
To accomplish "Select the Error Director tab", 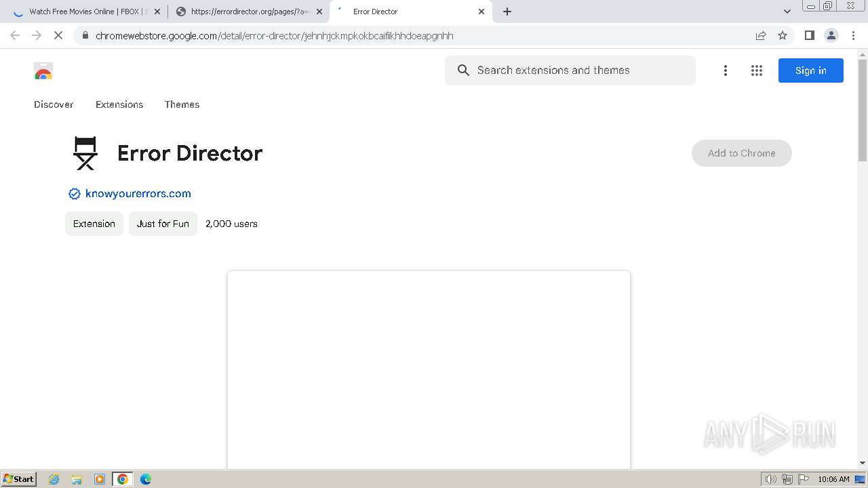I will point(411,12).
